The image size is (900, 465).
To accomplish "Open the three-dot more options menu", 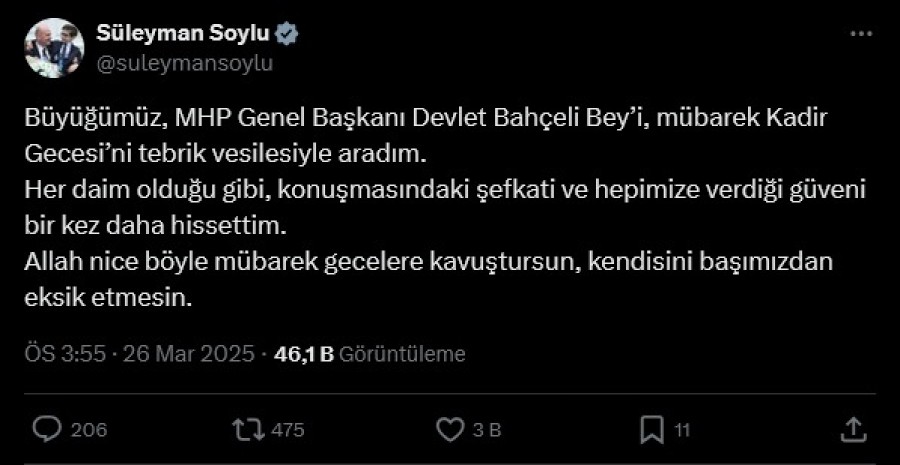I will 860,34.
